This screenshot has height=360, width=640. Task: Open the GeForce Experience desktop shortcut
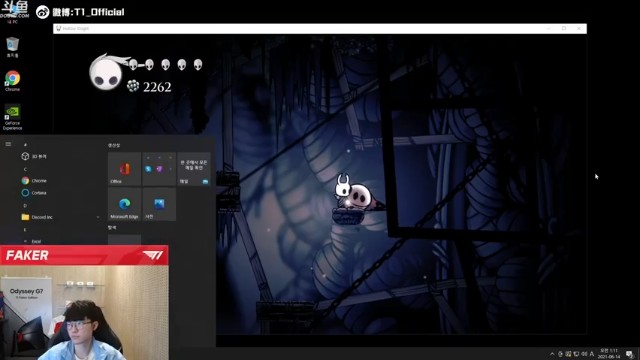pos(12,117)
